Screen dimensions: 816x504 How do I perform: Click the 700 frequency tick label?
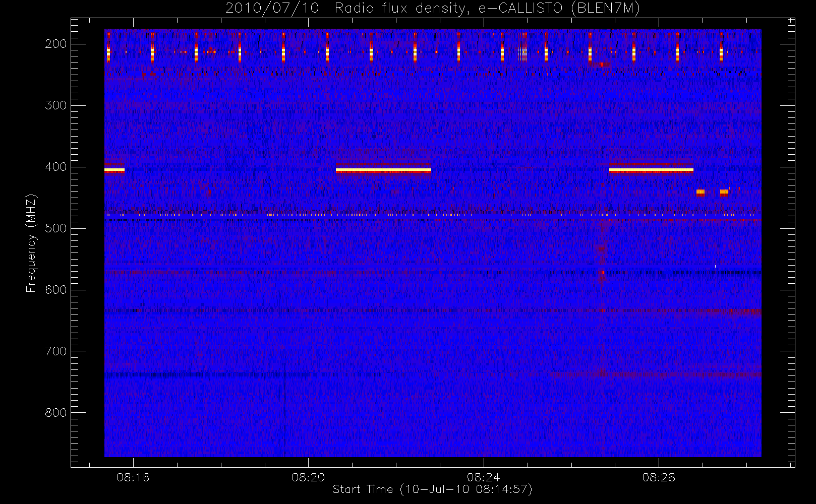(x=56, y=351)
